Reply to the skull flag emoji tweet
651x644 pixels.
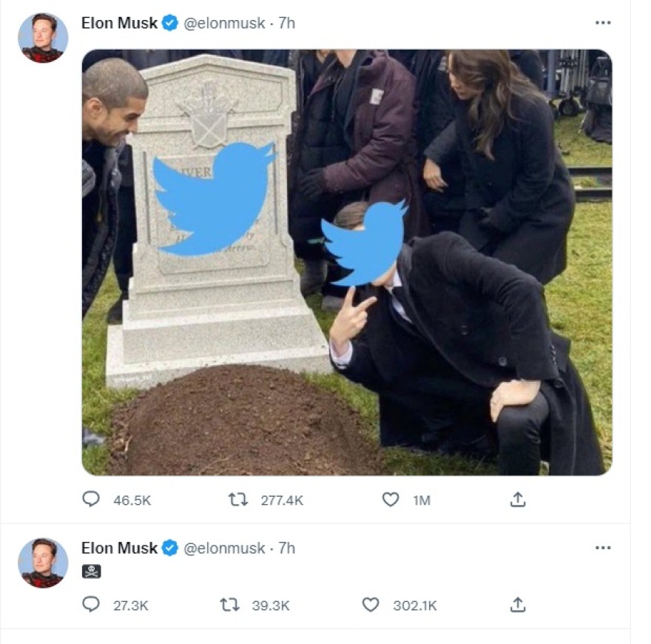tap(91, 605)
